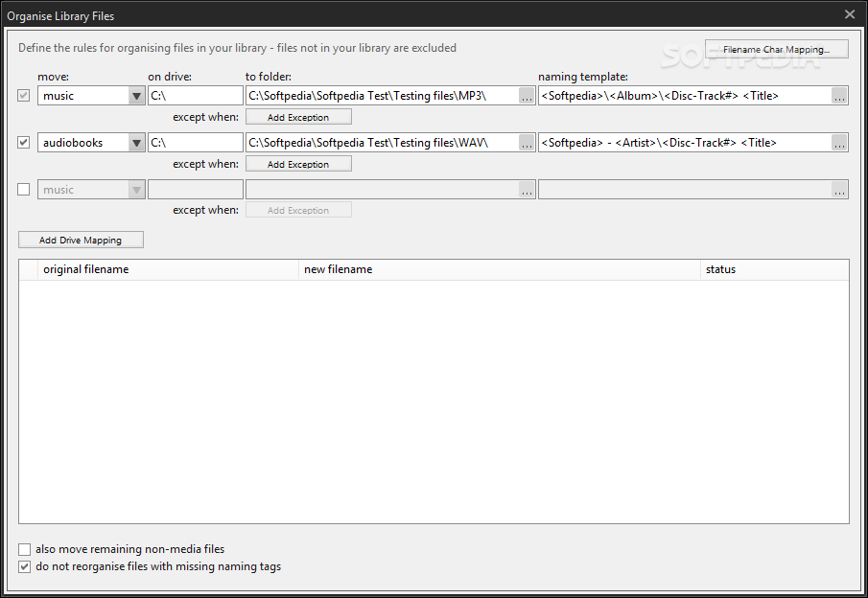Open template editor for Album naming template
868x598 pixels.
click(839, 96)
